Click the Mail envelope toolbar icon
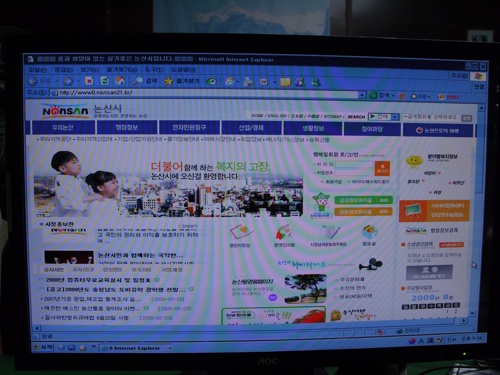500x375 pixels. (230, 82)
